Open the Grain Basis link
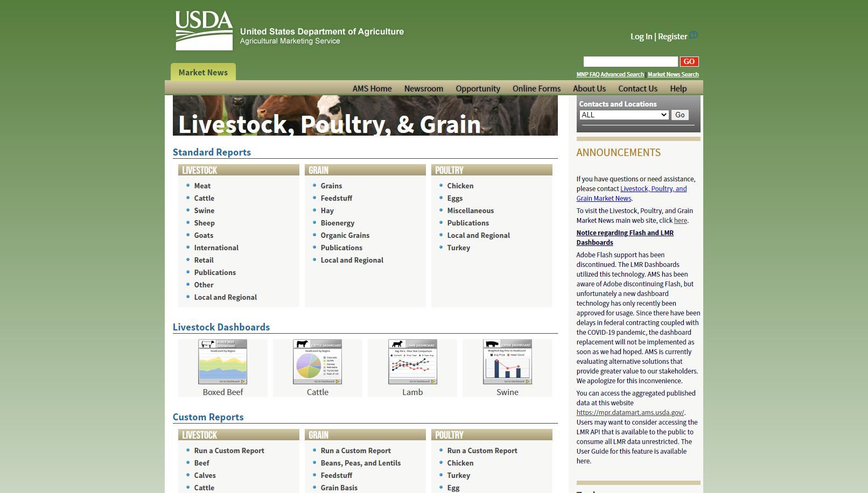The width and height of the screenshot is (868, 493). pyautogui.click(x=339, y=488)
